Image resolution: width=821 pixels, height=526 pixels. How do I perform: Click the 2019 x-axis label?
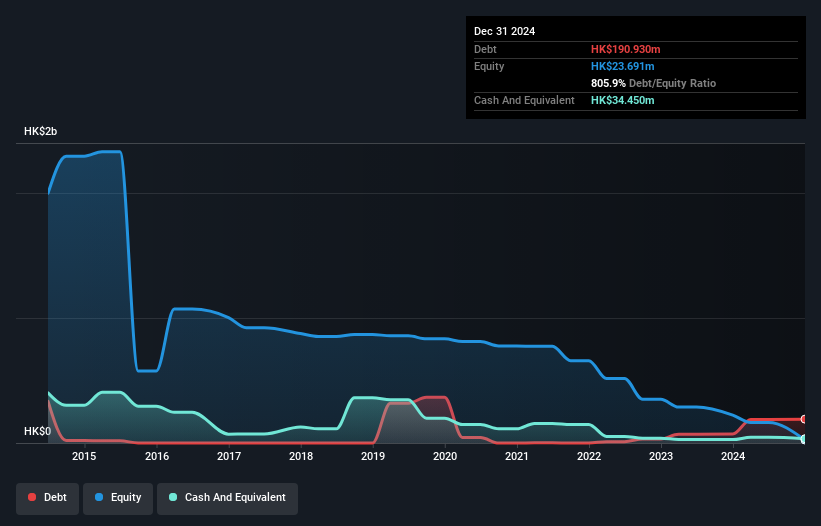pyautogui.click(x=373, y=456)
